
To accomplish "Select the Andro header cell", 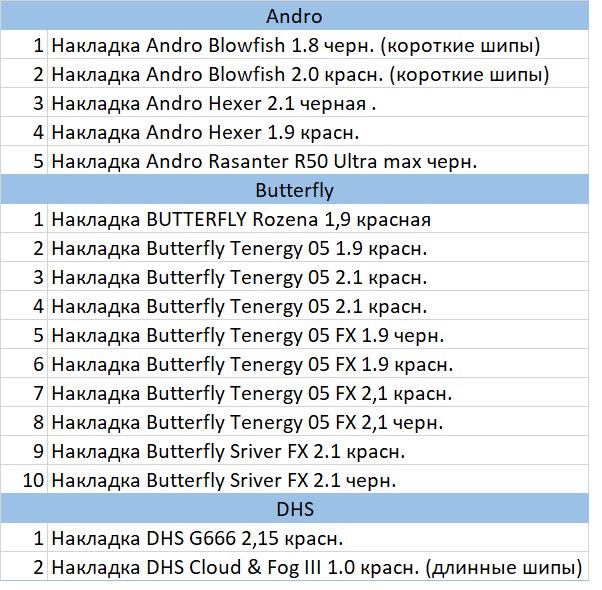I will (x=294, y=16).
